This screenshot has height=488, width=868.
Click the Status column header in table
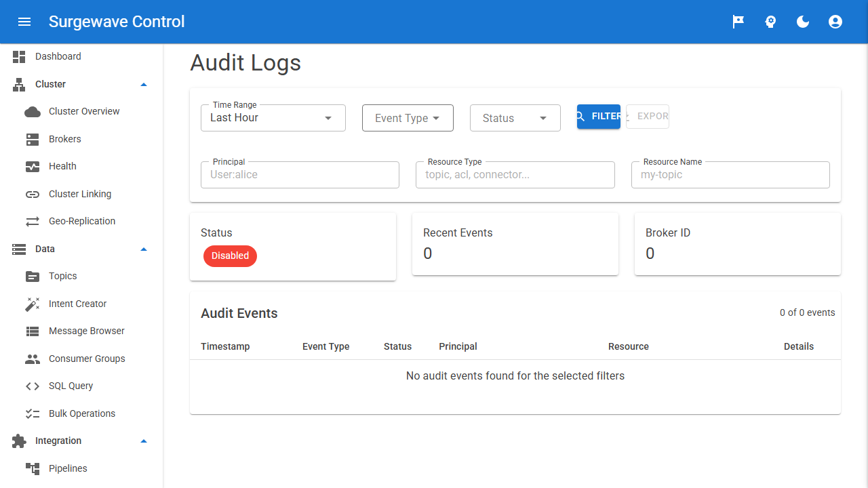(397, 346)
